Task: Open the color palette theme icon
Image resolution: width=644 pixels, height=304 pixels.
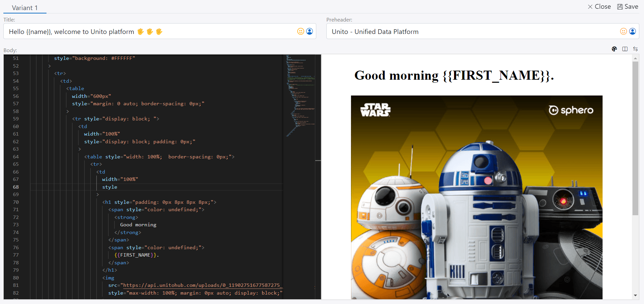Action: [x=614, y=49]
